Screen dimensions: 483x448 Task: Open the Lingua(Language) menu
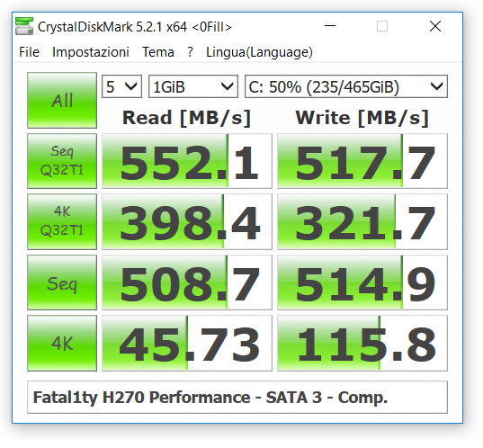(259, 52)
